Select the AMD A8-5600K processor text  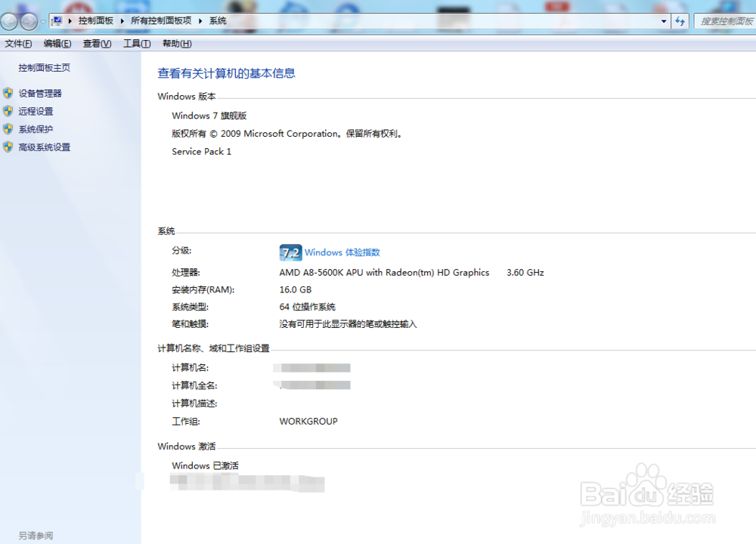click(384, 273)
